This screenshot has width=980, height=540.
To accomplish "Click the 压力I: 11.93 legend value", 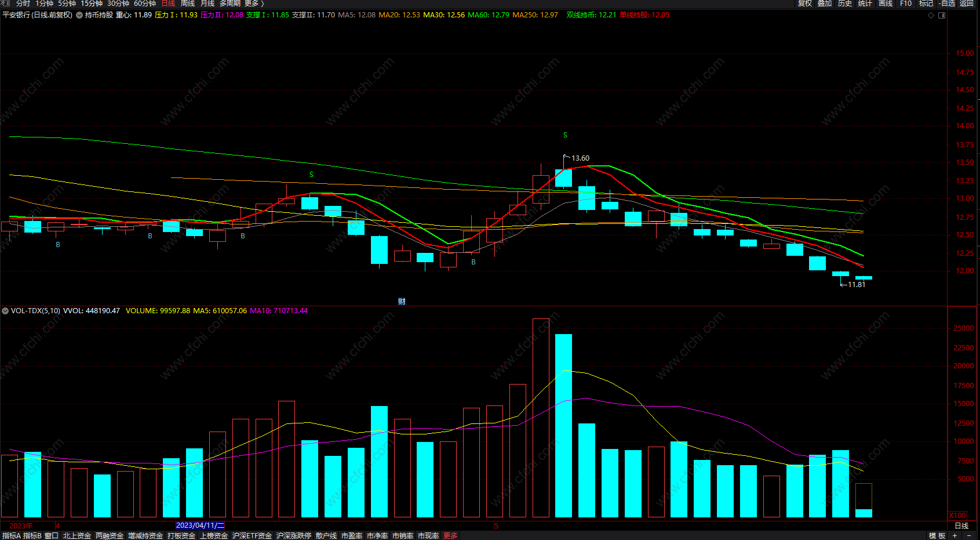I will (176, 15).
